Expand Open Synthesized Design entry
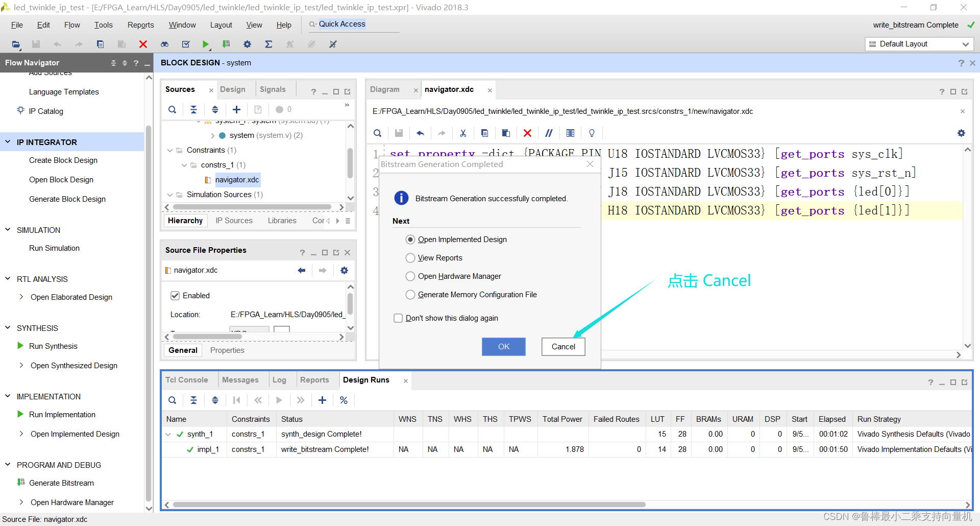This screenshot has width=980, height=526. [x=21, y=365]
